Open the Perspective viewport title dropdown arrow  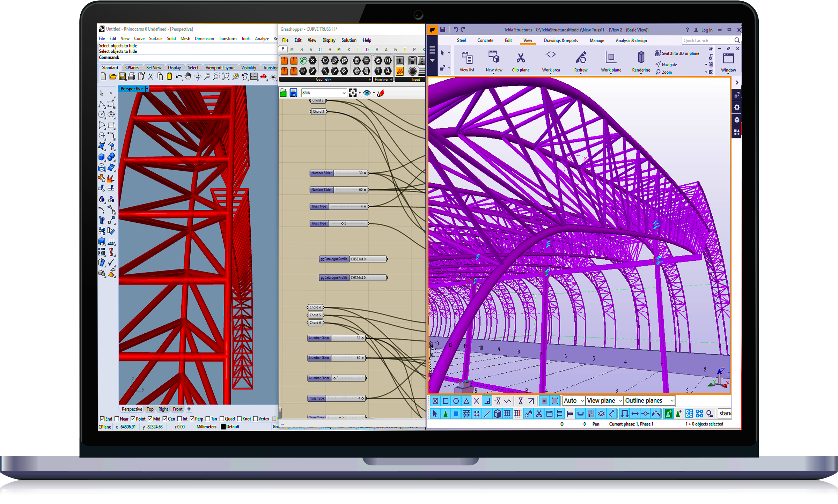click(147, 89)
